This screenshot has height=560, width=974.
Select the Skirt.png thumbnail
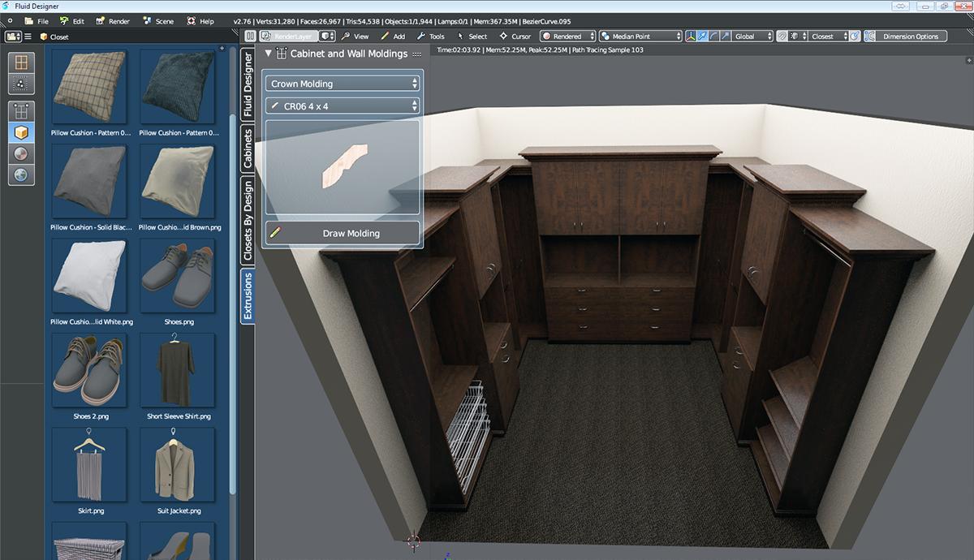(89, 466)
